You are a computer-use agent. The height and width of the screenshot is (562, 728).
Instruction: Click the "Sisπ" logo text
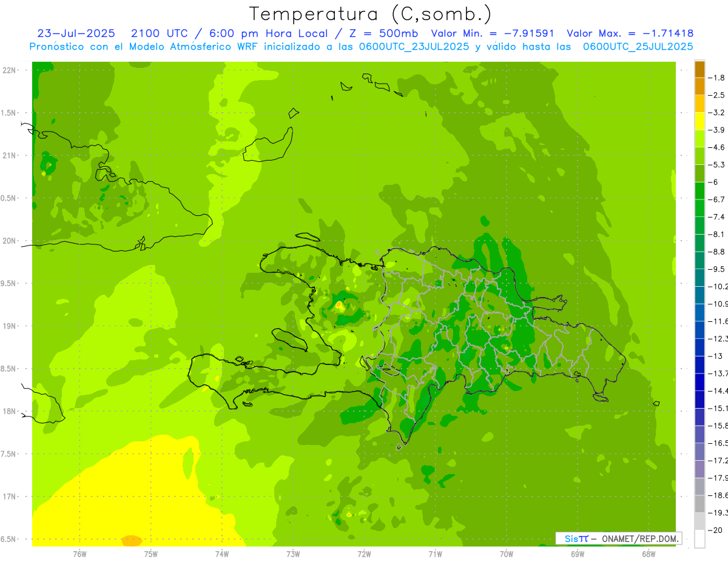click(576, 538)
